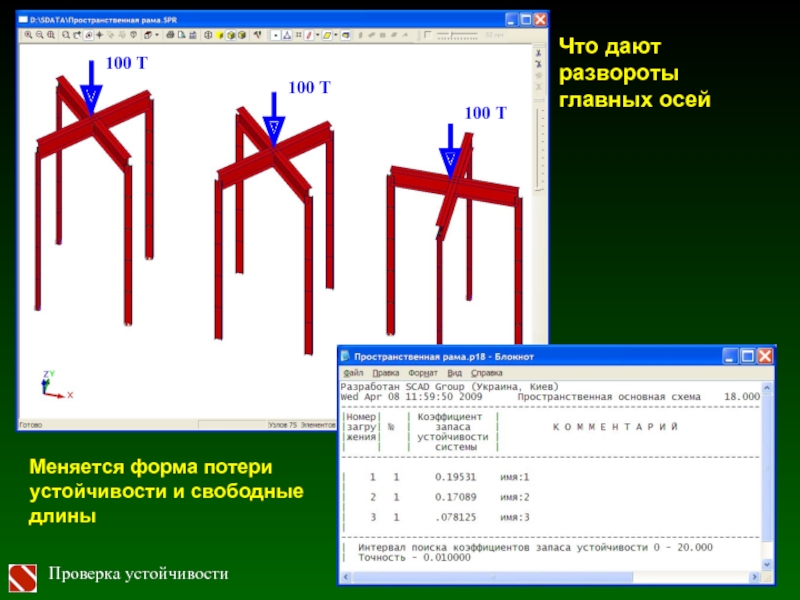Click the 'Точность - 0.010000' line
800x600 pixels.
click(414, 558)
